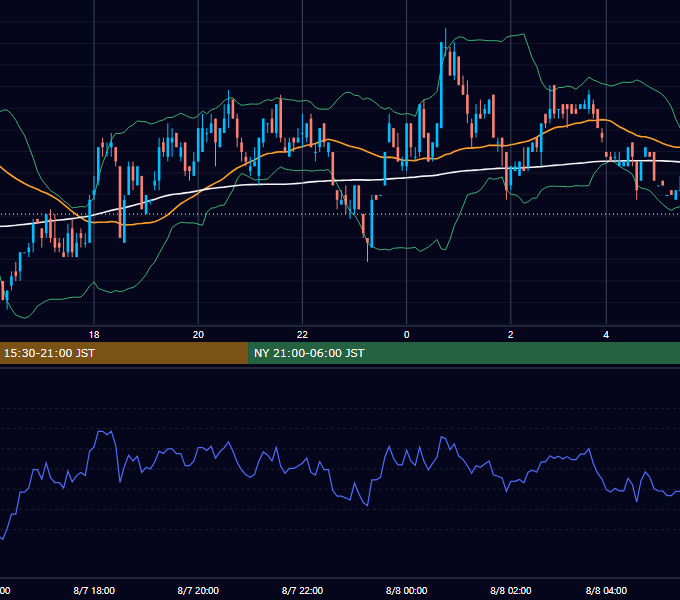Click the lowest-wick candle before midnight
The width and height of the screenshot is (680, 600).
pyautogui.click(x=367, y=249)
